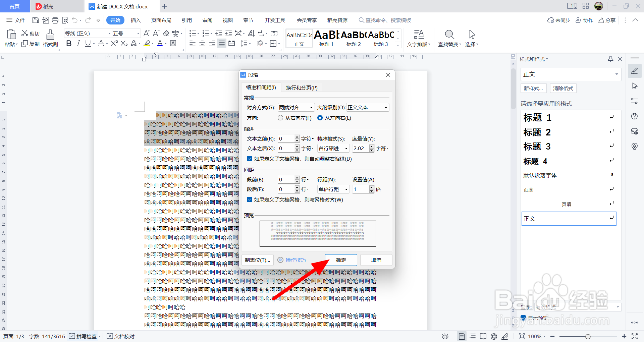Viewport: 644px width, 342px height.
Task: Click the Cut scissors icon
Action: click(x=25, y=33)
